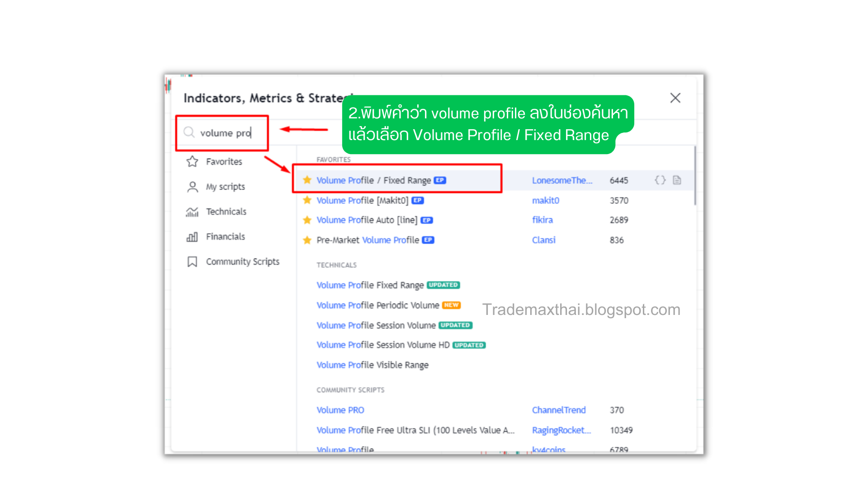Open the script description document icon
The image size is (868, 488).
(677, 180)
